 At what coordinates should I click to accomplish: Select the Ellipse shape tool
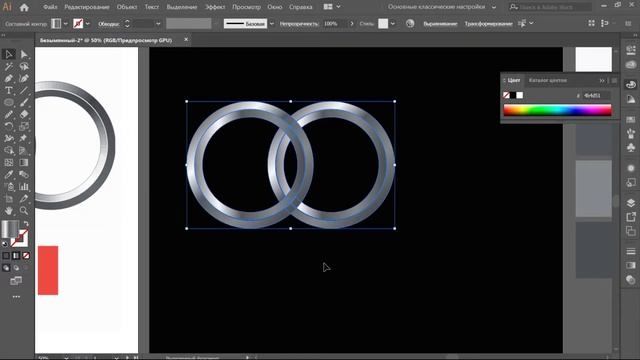(9, 102)
